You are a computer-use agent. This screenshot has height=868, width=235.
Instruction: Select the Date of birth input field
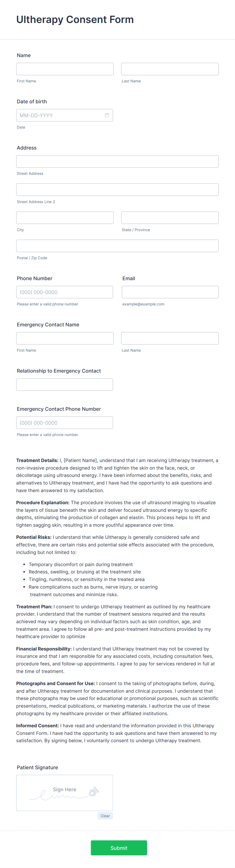(x=61, y=115)
